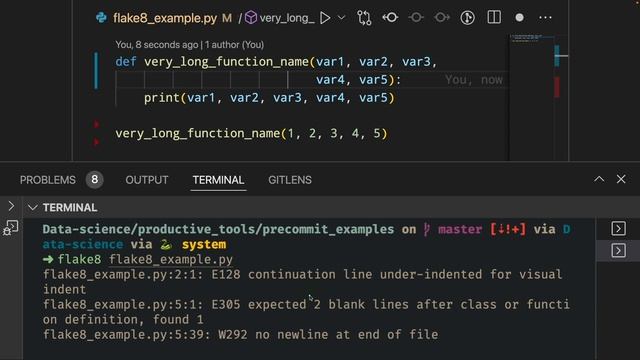Click the middle commit navigation icon
The width and height of the screenshot is (640, 360).
[416, 18]
